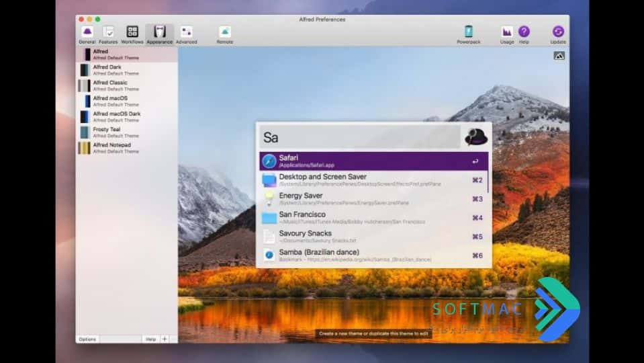Click the Alfred hat icon in preview
Screen dimensions: 644x363
pos(476,137)
